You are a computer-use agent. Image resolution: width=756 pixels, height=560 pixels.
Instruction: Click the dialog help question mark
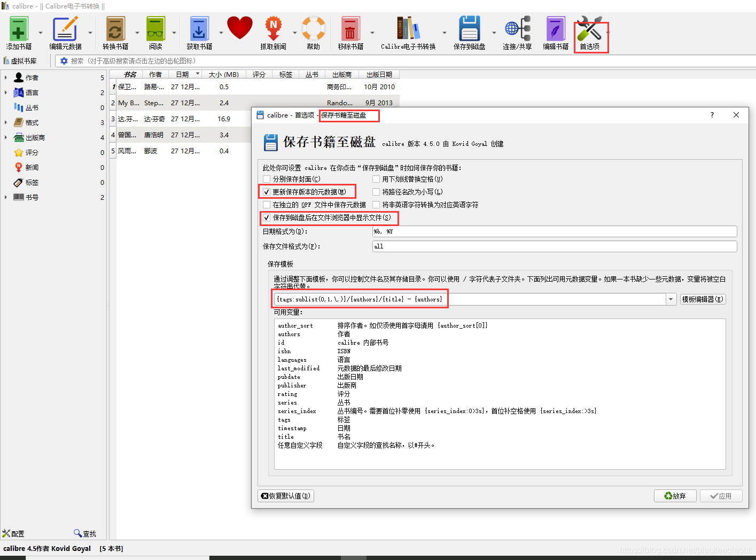712,115
